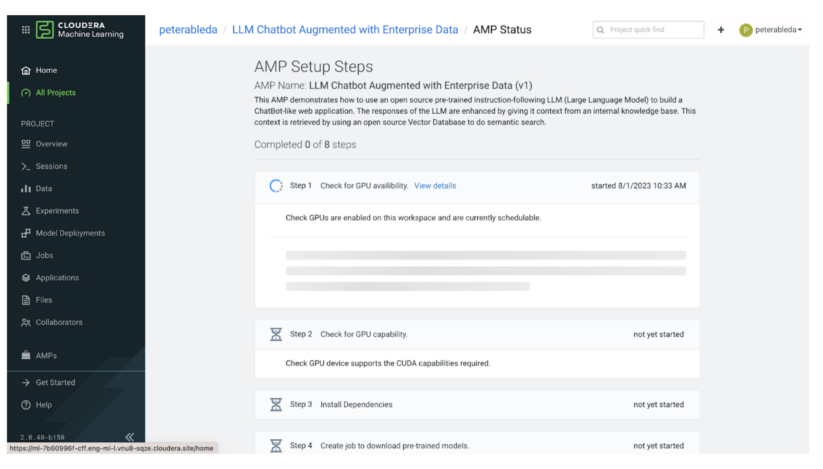Navigate to Model Deployments
Viewport: 823px width, 469px height.
point(69,233)
